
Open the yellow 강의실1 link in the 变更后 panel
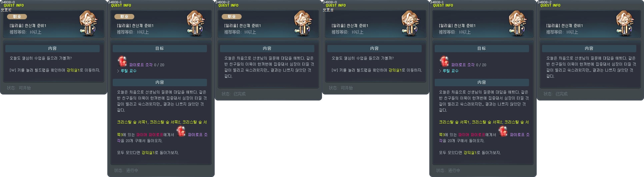(395, 70)
